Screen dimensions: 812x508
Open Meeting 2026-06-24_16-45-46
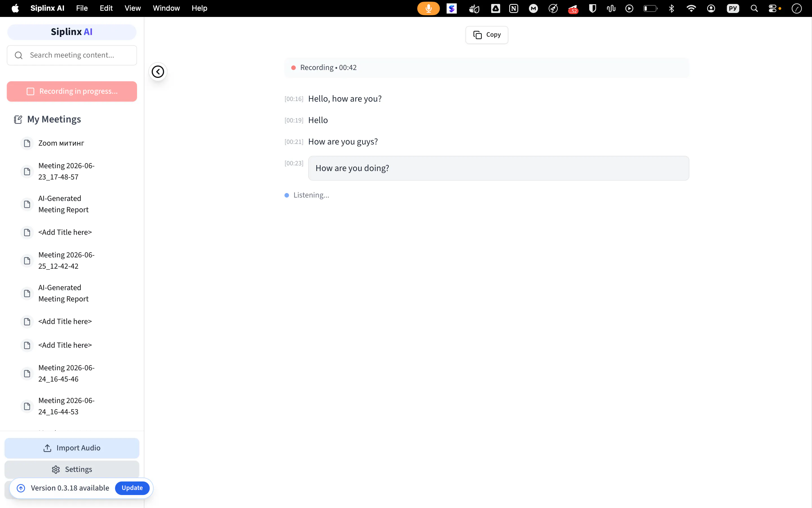(67, 373)
